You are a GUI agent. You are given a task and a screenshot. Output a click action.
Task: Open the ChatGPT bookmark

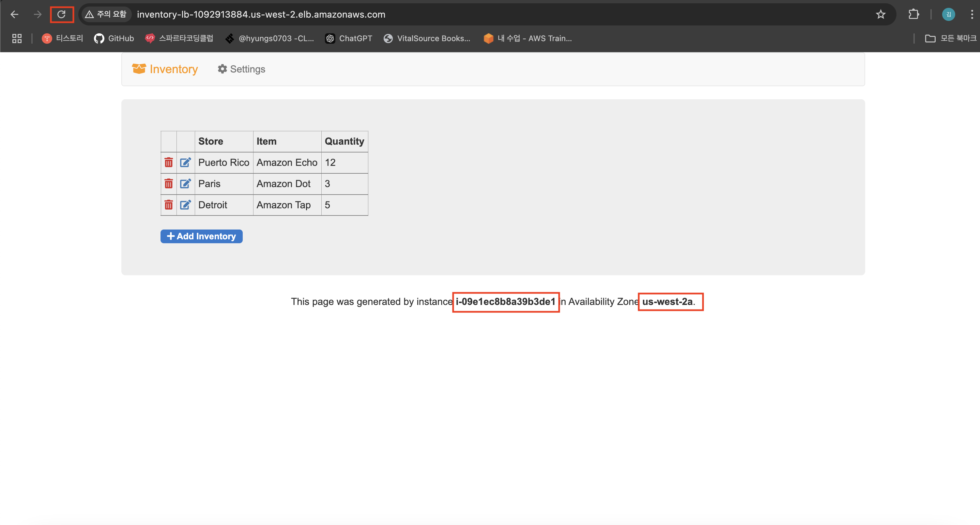point(349,39)
